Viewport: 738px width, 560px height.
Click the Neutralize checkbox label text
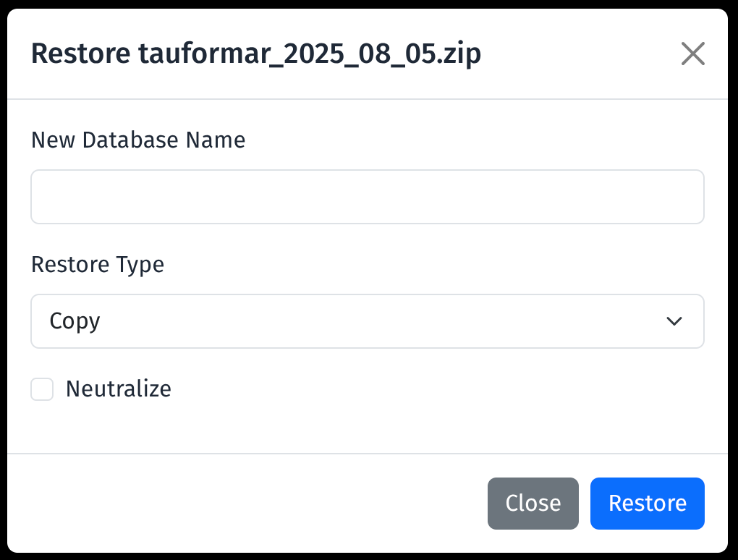[118, 389]
